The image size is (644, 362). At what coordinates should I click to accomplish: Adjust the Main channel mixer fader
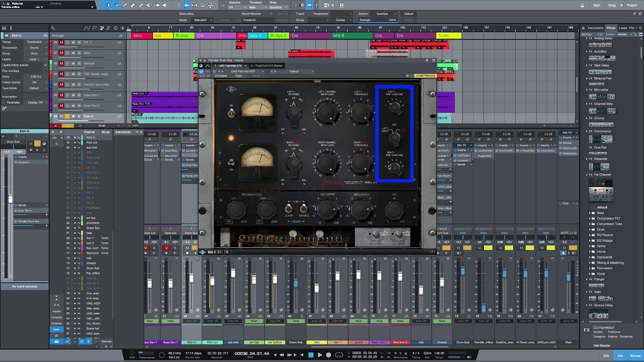[569, 277]
